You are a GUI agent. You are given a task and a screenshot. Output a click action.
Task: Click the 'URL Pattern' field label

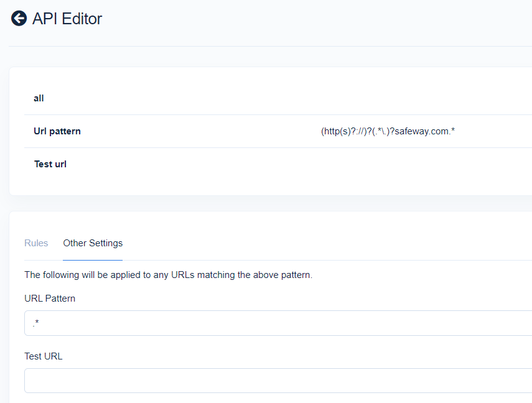point(50,299)
